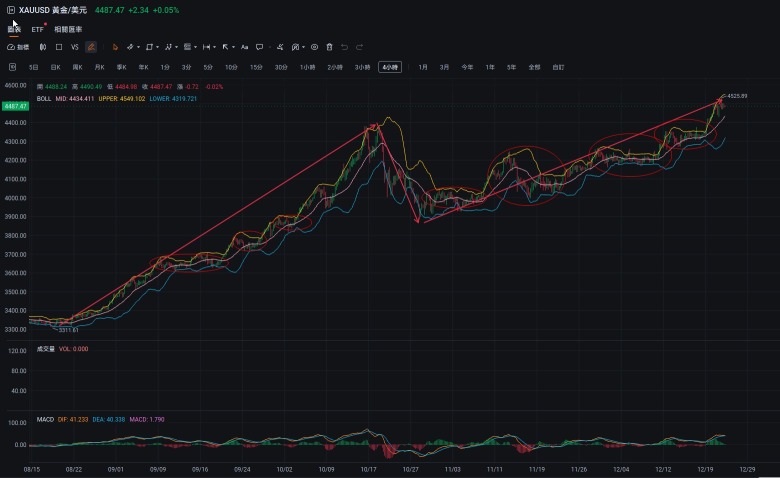Screen dimensions: 780x478
Task: Click the candlestick chart type icon
Action: point(43,47)
